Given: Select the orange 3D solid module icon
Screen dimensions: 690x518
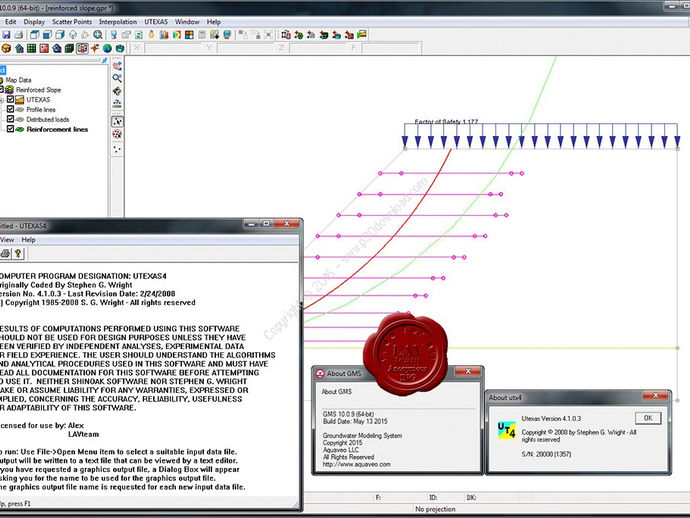Looking at the screenshot, I should click(x=6, y=48).
